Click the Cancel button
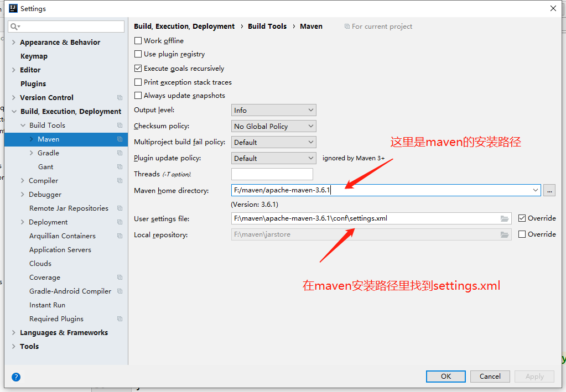This screenshot has height=392, width=566. click(x=490, y=376)
